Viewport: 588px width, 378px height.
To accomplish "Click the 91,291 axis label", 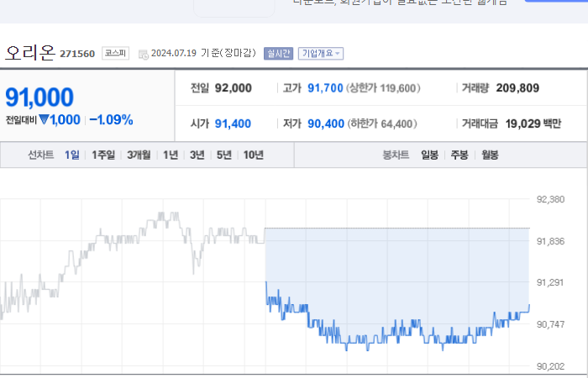I will pos(550,282).
